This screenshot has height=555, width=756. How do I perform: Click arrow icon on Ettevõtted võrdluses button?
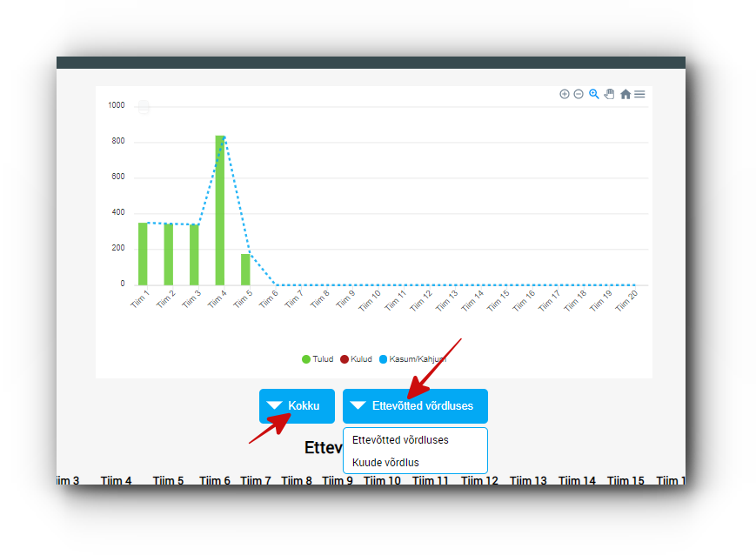click(x=358, y=405)
